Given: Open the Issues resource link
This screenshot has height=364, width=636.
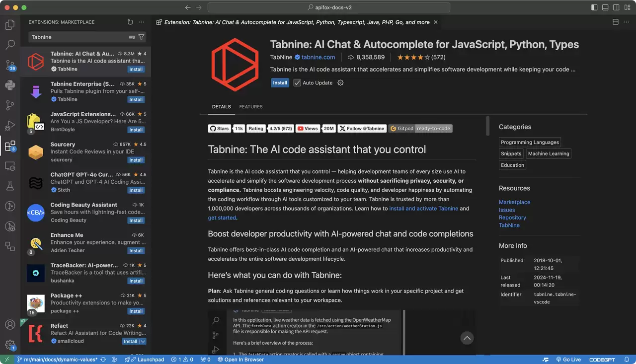Looking at the screenshot, I should point(507,210).
